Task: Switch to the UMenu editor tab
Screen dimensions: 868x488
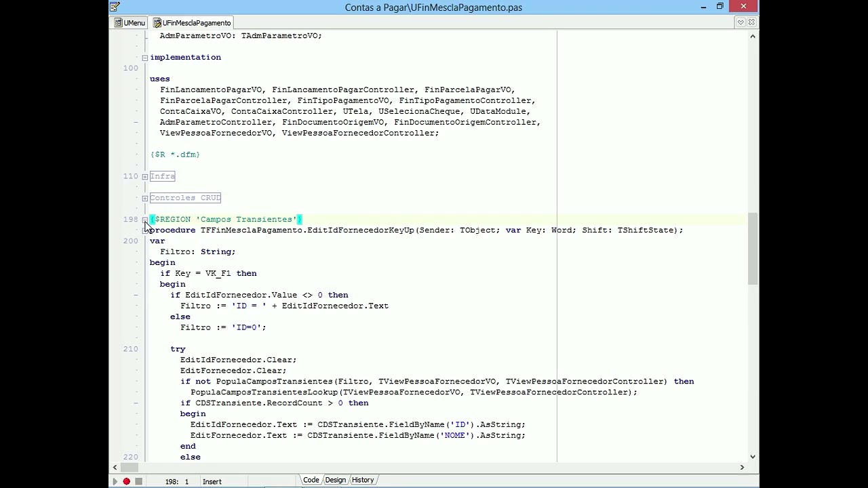Action: point(130,22)
